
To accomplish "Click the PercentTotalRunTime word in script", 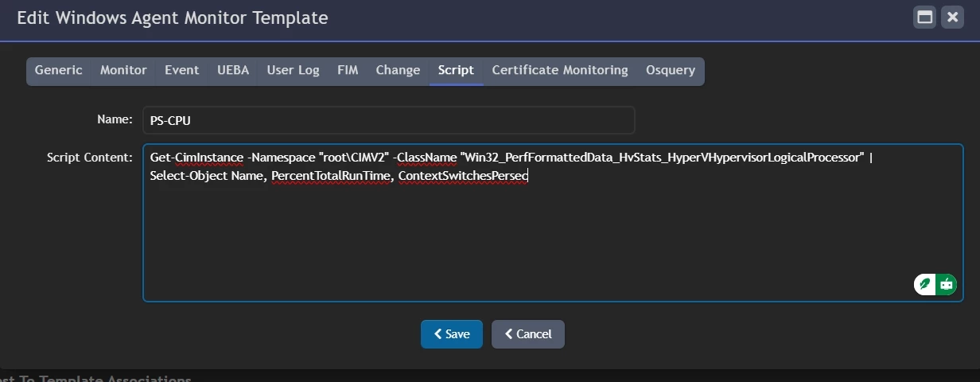I will pyautogui.click(x=330, y=175).
